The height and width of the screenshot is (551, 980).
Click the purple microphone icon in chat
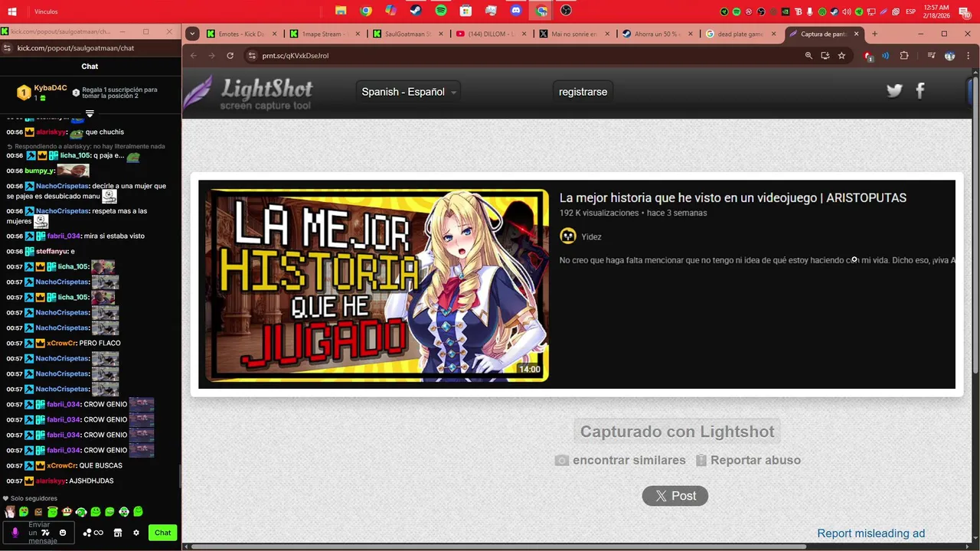coord(15,533)
